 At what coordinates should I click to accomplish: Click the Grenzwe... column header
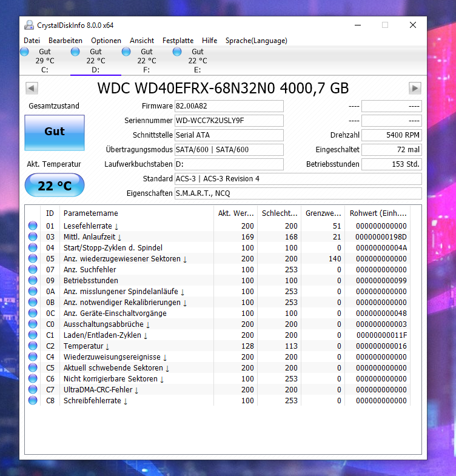(323, 213)
